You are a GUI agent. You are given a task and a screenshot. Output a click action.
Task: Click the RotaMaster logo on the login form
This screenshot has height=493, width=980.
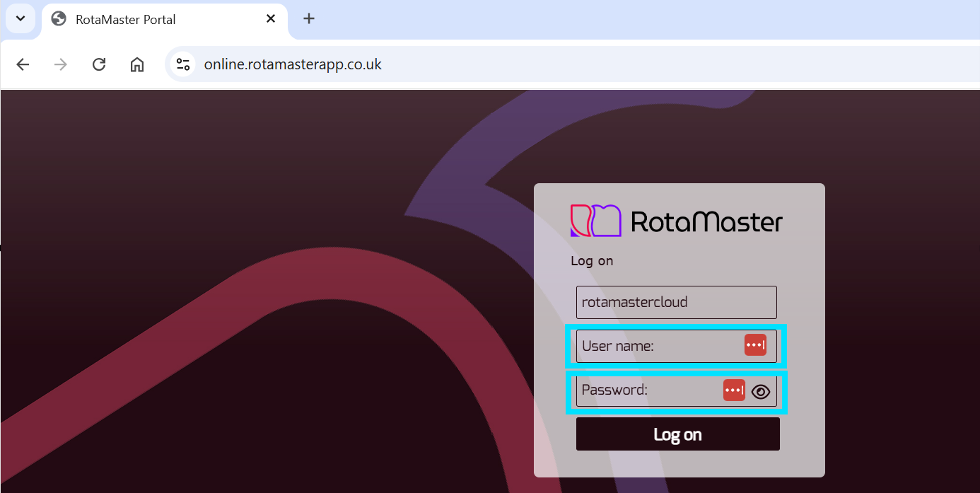[x=595, y=220]
